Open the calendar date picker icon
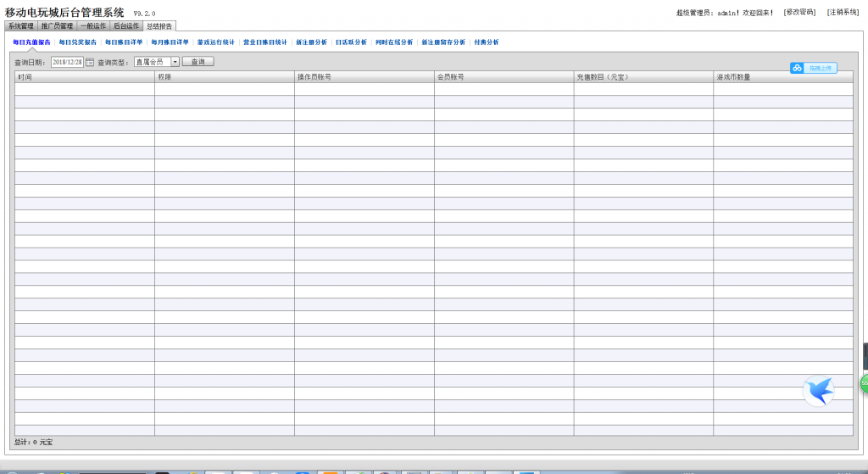The height and width of the screenshot is (474, 868). 90,62
